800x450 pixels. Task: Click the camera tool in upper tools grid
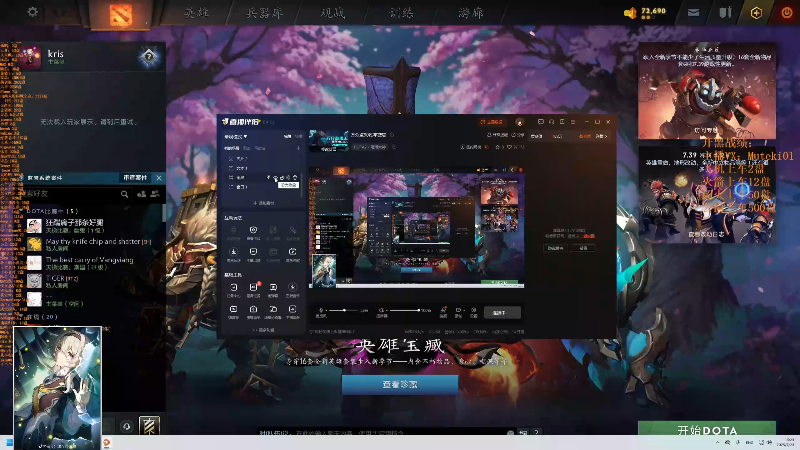(253, 231)
